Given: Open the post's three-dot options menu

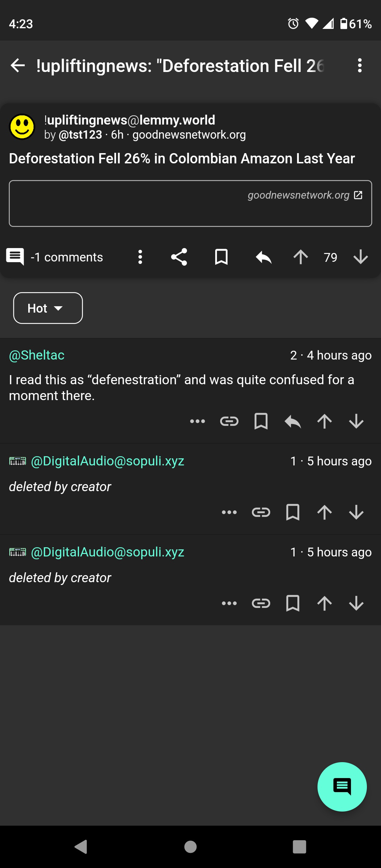Looking at the screenshot, I should [140, 257].
